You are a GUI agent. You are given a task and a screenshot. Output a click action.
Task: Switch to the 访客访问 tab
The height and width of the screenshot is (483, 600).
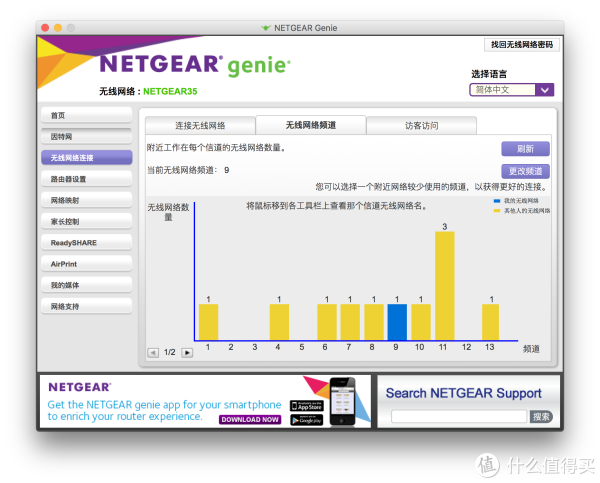tap(421, 126)
